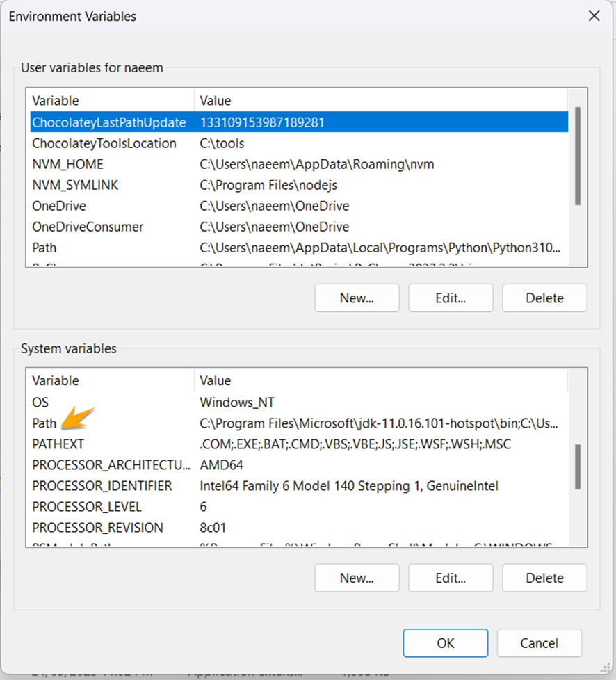This screenshot has width=616, height=680.
Task: Delete the selected user variable
Action: click(x=544, y=298)
